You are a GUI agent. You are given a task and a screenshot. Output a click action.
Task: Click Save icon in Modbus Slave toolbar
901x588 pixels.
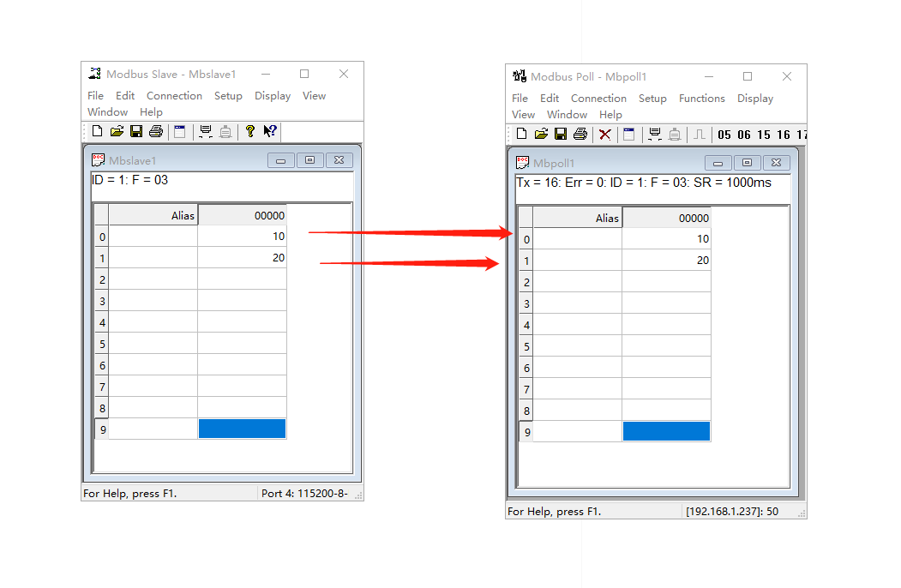click(136, 131)
